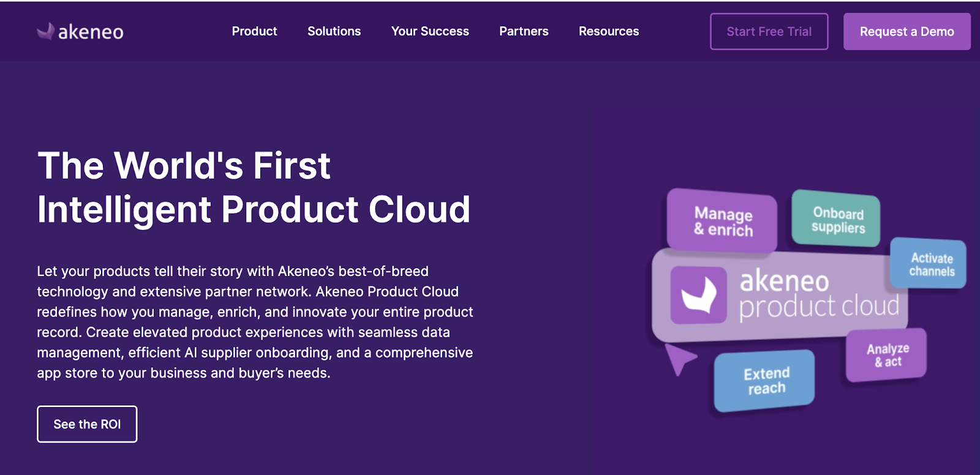Select the Analyze & act tile

(887, 355)
